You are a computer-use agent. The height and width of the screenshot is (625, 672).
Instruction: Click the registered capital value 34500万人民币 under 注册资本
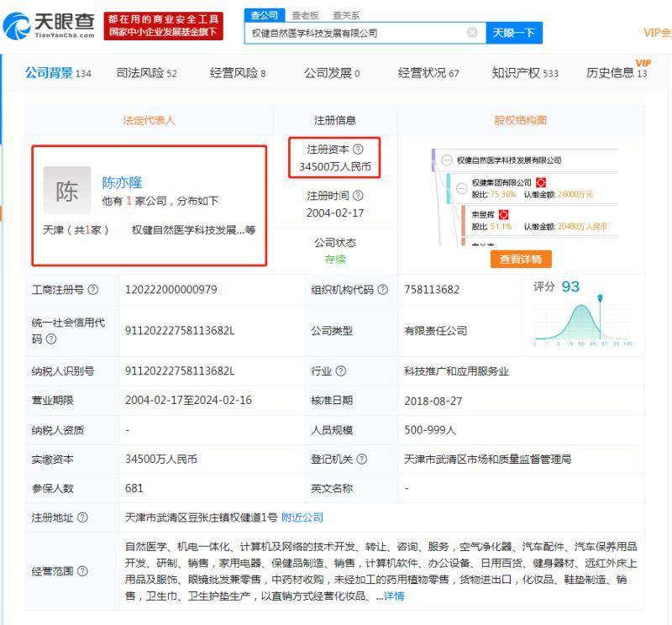point(335,167)
